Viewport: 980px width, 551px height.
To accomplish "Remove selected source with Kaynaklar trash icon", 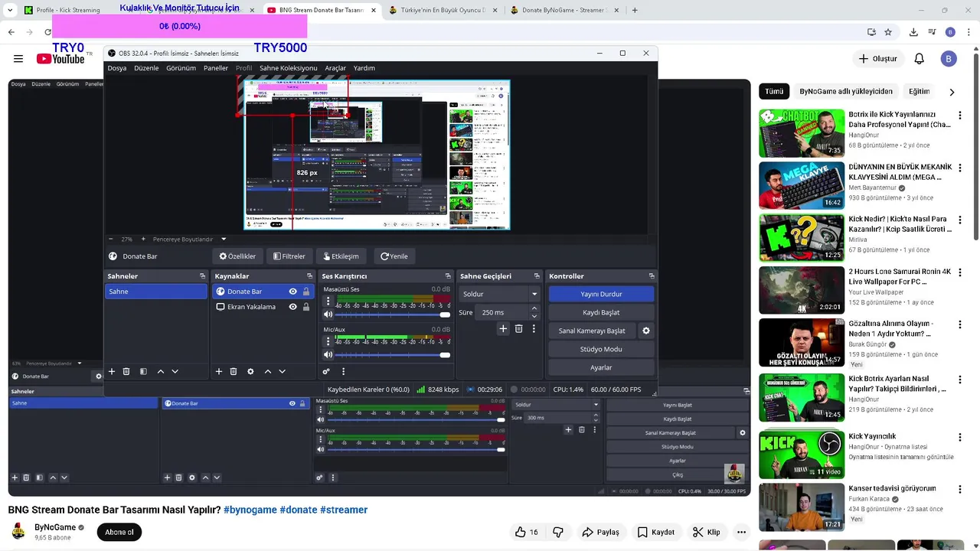I will [234, 371].
